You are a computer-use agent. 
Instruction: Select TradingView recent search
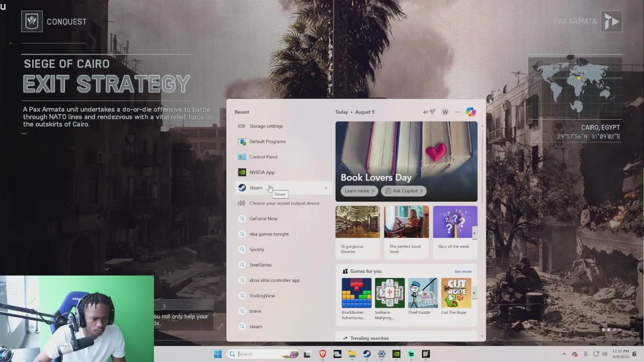pos(283,296)
